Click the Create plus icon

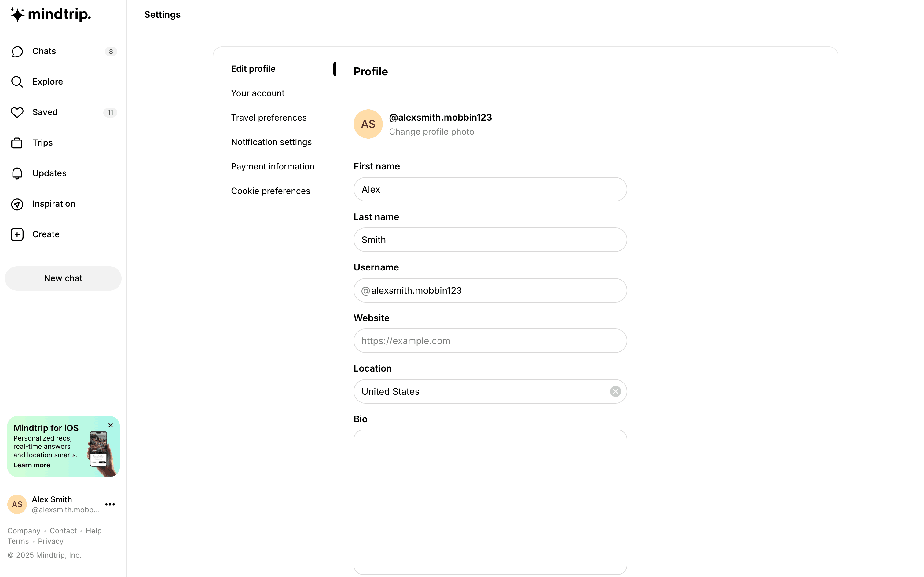tap(17, 234)
